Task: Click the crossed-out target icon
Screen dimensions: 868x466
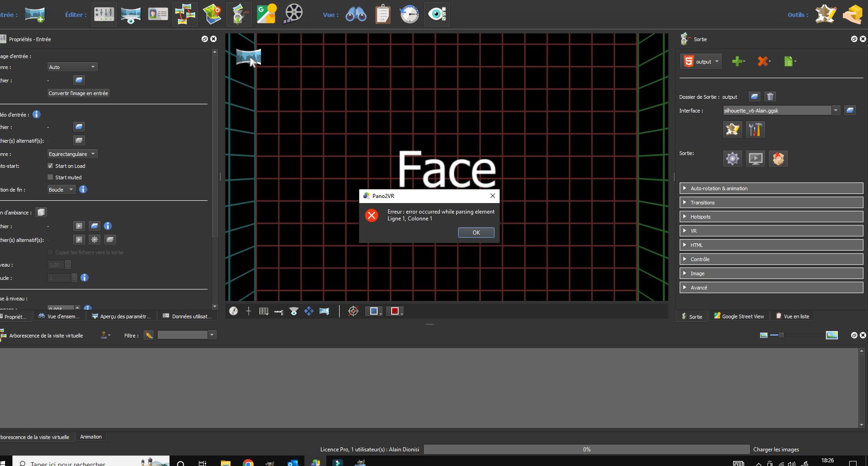Action: pos(353,311)
